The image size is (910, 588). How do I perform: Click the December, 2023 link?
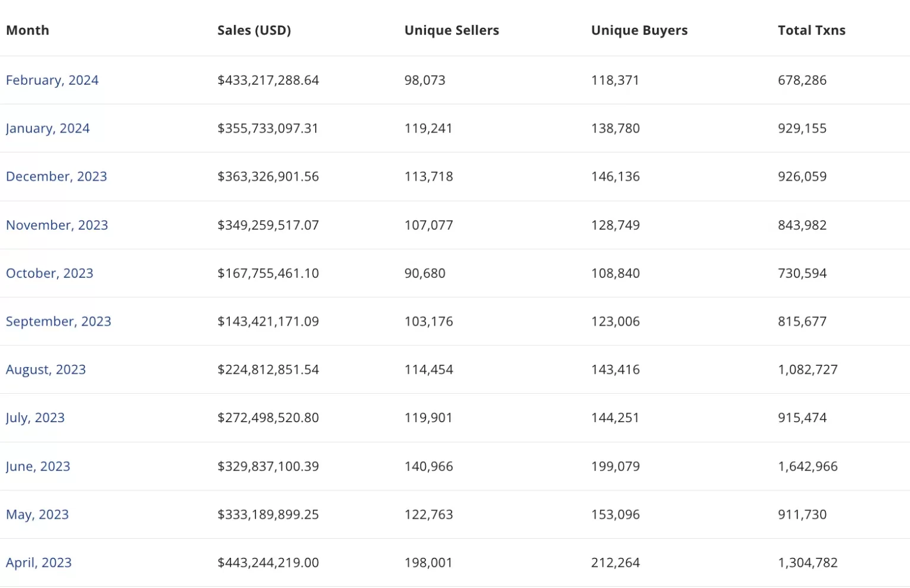(x=56, y=176)
